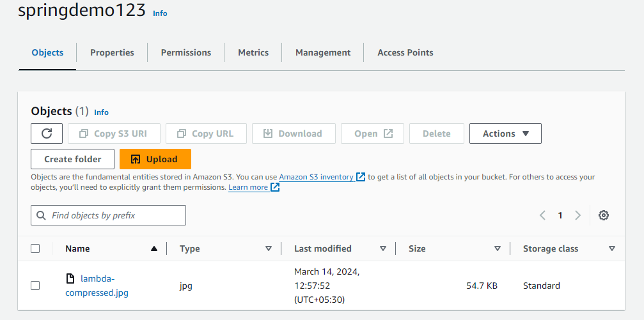This screenshot has width=644, height=320.
Task: Switch to the Permissions tab
Action: coord(185,52)
